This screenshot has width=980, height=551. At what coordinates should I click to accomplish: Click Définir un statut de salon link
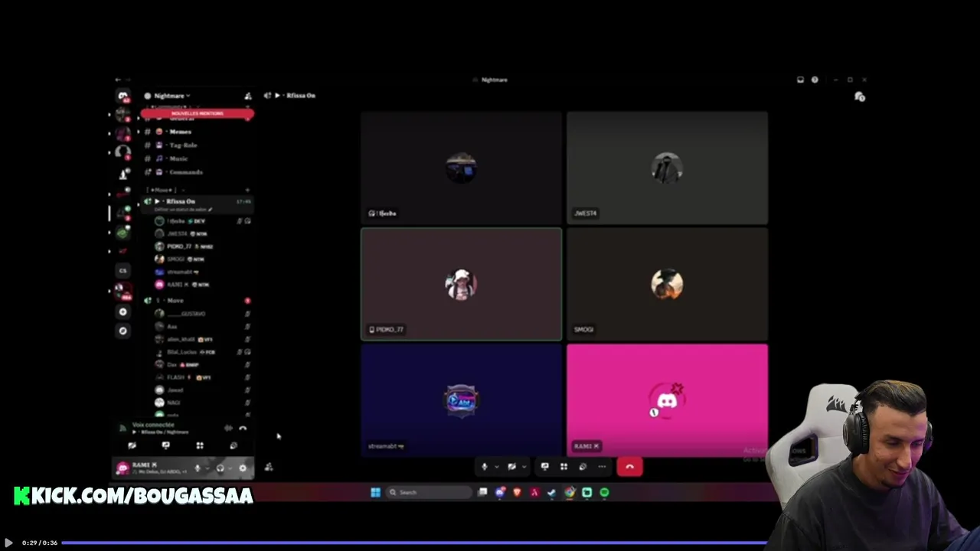click(184, 210)
